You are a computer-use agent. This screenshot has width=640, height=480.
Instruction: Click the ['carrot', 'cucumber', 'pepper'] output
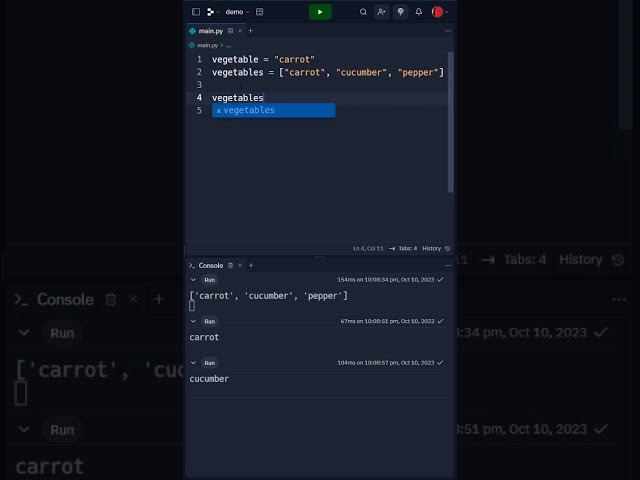(269, 296)
